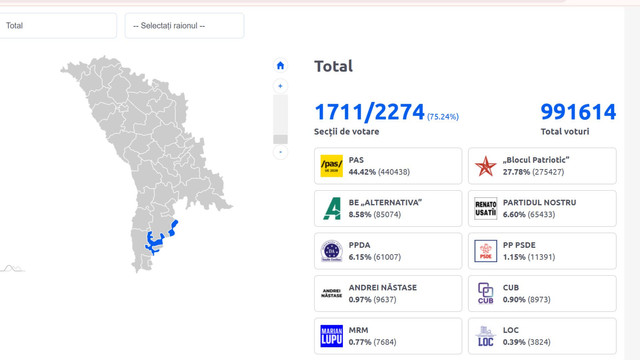Viewport: 640px width, 360px height.
Task: Click the map home reset icon
Action: pos(280,65)
